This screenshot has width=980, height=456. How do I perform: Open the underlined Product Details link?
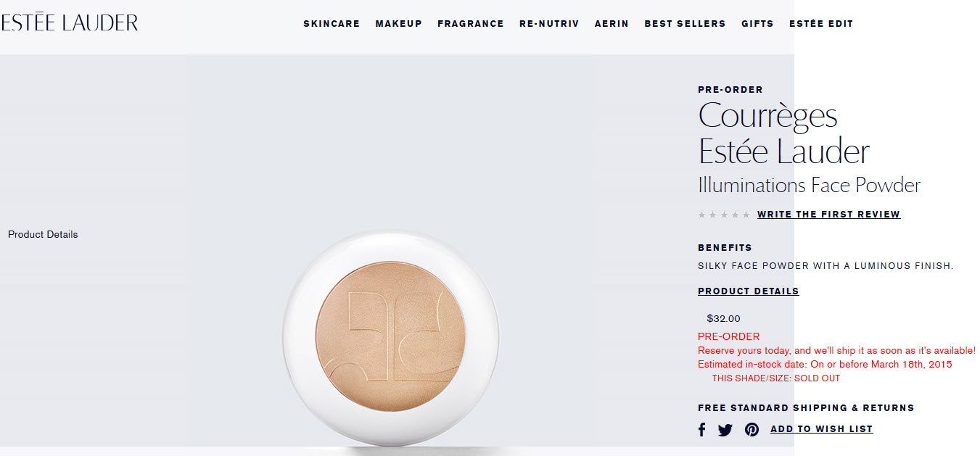749,291
